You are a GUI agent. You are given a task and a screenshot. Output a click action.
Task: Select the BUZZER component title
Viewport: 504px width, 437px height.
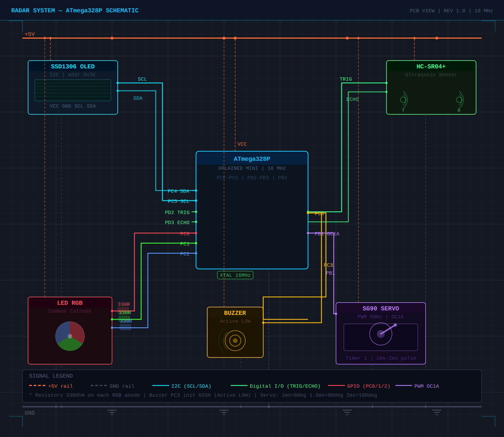(x=235, y=313)
